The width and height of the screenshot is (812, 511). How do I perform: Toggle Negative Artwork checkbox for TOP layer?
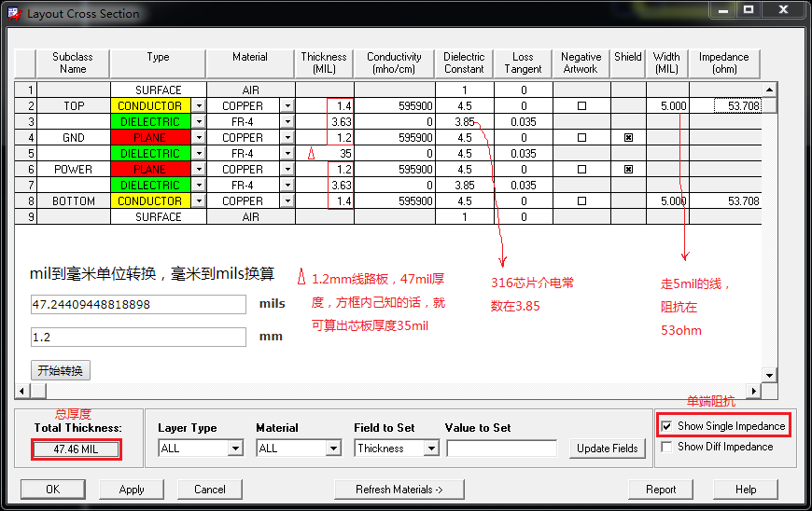point(581,106)
